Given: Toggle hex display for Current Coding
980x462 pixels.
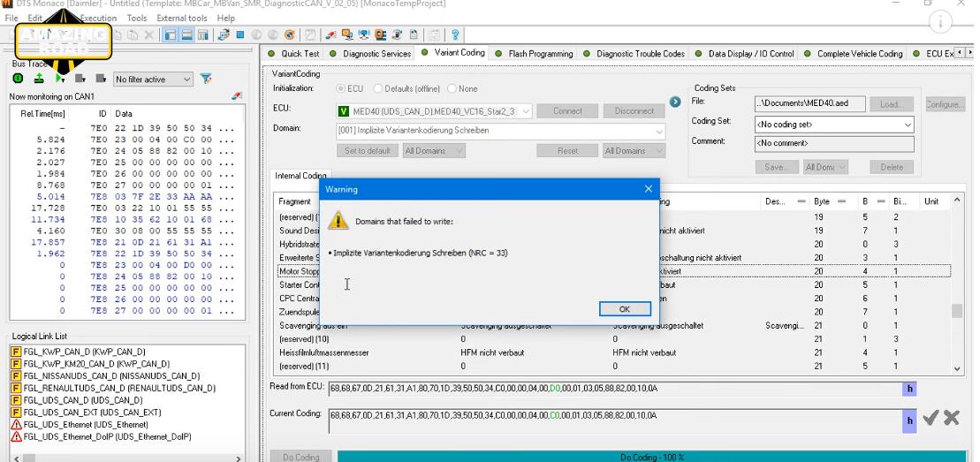Looking at the screenshot, I should (x=909, y=420).
